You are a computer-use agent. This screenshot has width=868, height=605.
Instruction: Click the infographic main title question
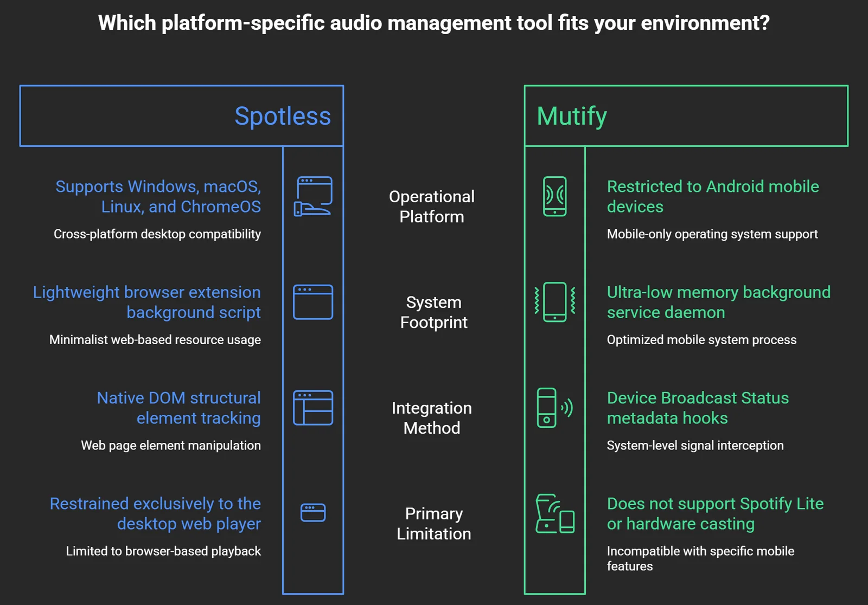434,23
